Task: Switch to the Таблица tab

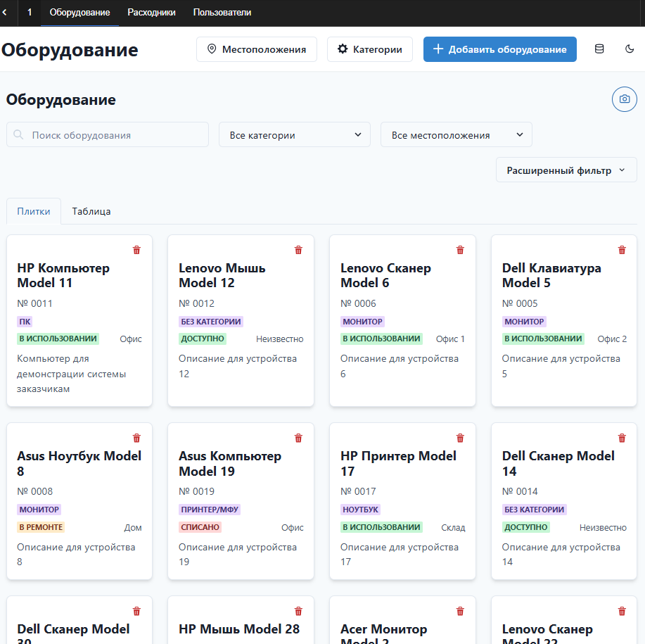Action: pyautogui.click(x=91, y=210)
